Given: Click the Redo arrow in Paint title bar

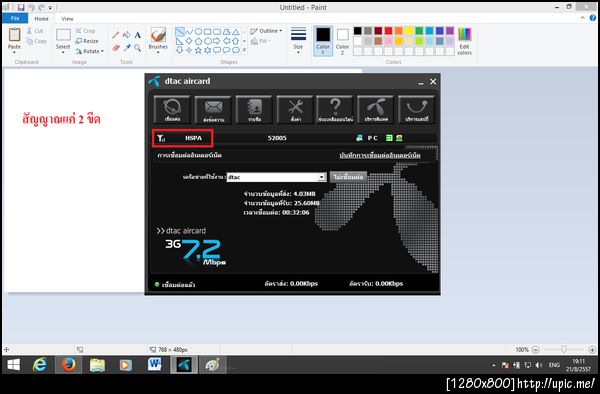Looking at the screenshot, I should pos(41,7).
